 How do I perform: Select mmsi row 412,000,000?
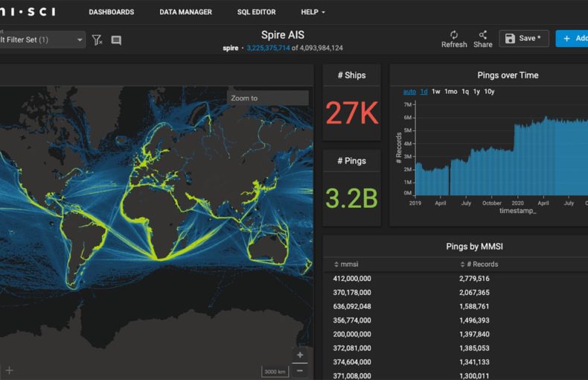tap(352, 279)
